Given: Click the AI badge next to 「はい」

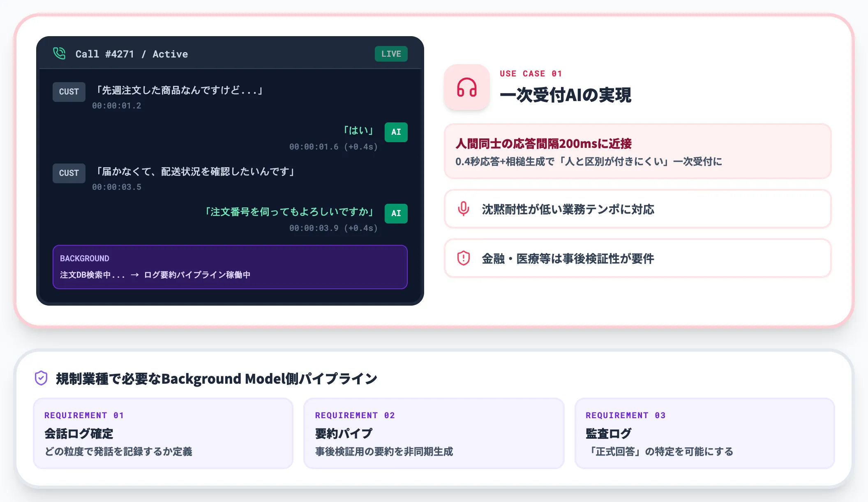Looking at the screenshot, I should click(x=396, y=132).
